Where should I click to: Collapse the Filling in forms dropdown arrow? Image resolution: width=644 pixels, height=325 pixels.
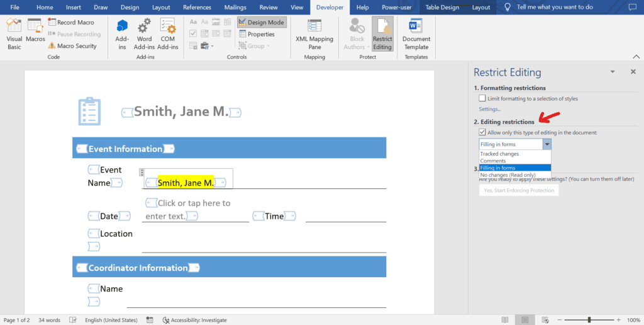(547, 144)
